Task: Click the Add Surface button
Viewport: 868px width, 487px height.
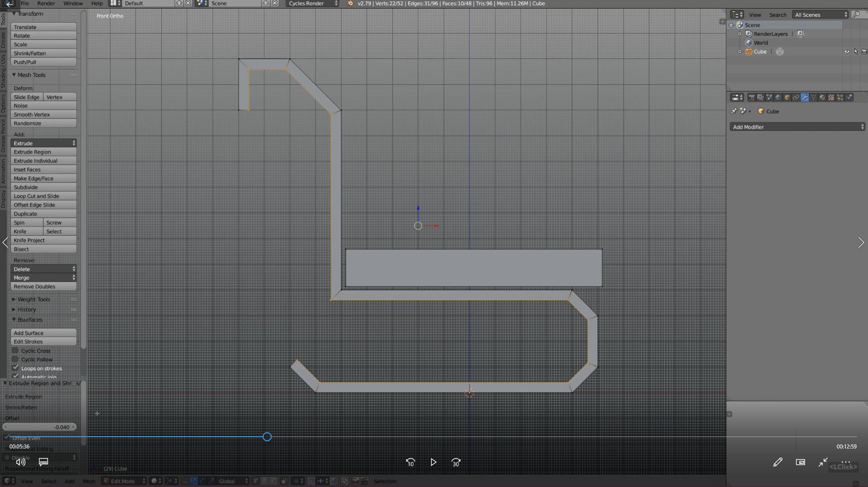Action: [43, 333]
